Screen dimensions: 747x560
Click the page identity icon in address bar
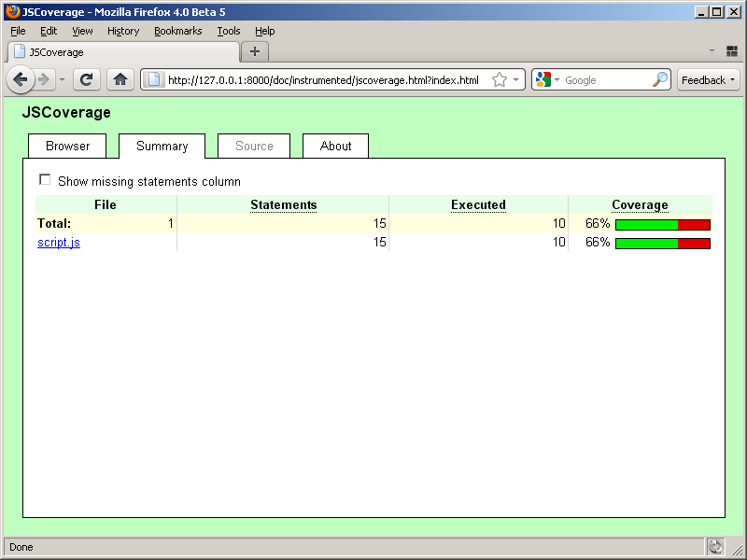click(154, 79)
